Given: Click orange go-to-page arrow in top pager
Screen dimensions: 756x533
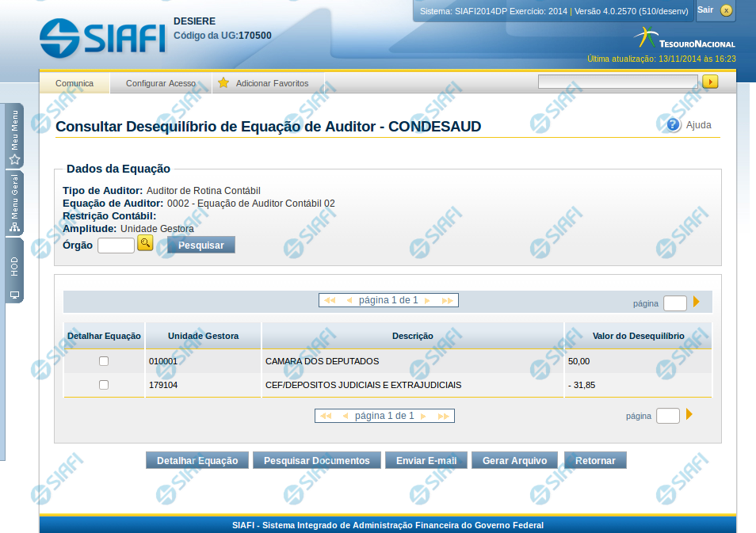Looking at the screenshot, I should [697, 302].
